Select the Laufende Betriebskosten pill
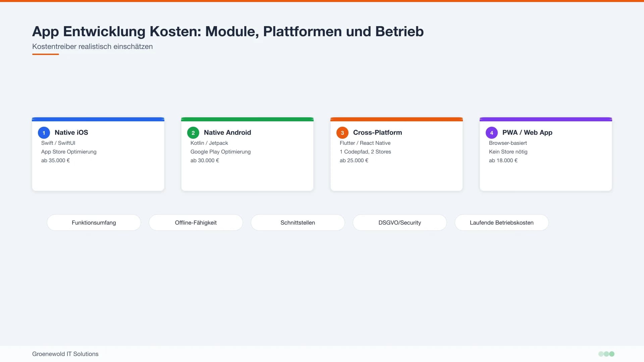644x362 pixels. [502, 223]
